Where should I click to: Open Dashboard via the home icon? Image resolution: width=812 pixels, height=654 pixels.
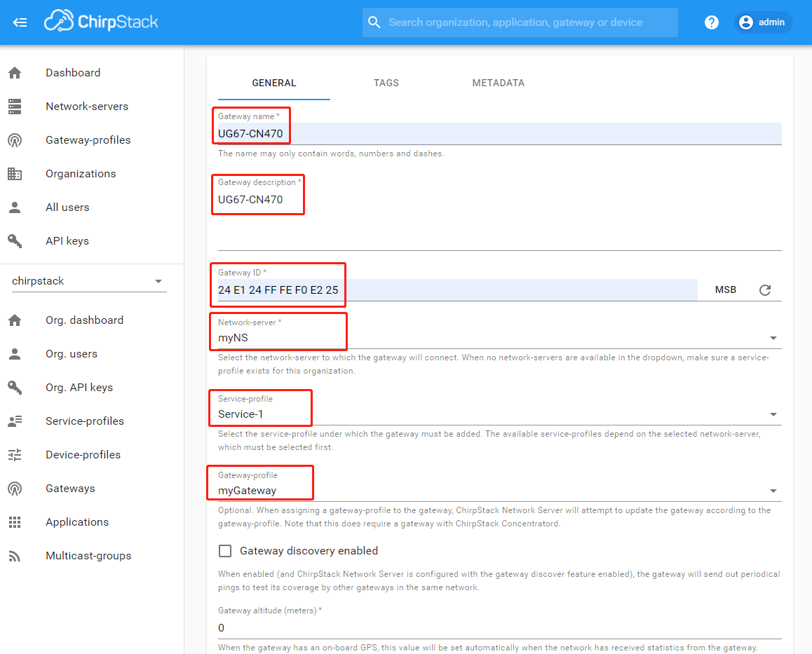[x=15, y=73]
